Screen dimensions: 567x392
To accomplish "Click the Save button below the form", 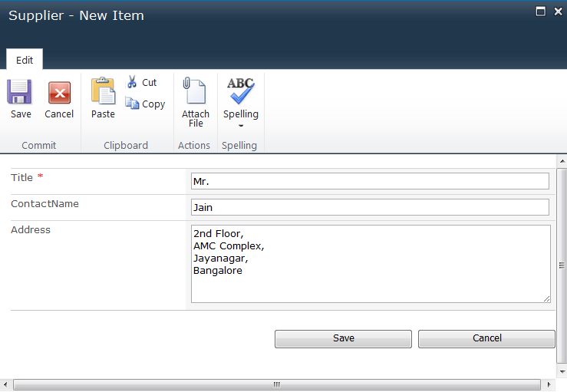I will click(343, 339).
